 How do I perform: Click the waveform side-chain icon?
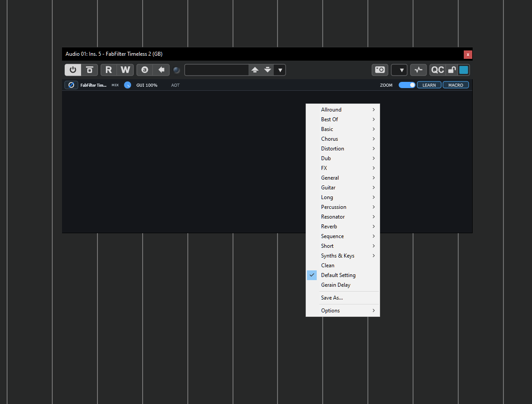[418, 70]
